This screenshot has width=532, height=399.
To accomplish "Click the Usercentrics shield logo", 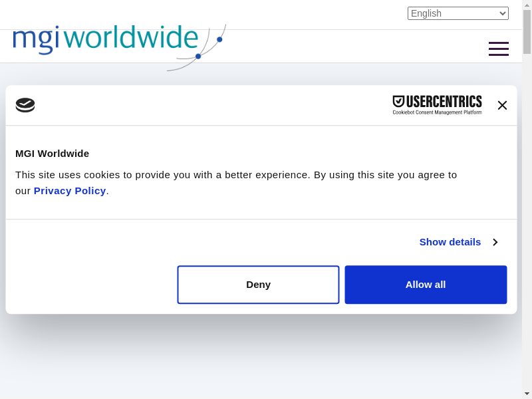I will 399,102.
